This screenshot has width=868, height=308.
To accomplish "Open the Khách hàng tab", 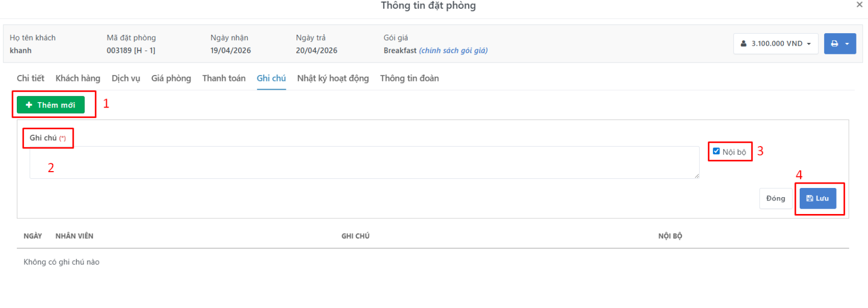I will (78, 78).
